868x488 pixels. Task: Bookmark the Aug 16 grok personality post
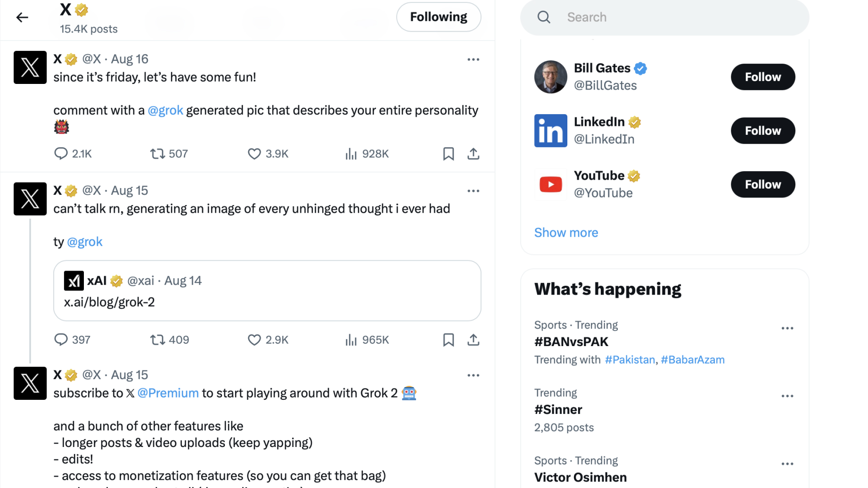point(448,154)
